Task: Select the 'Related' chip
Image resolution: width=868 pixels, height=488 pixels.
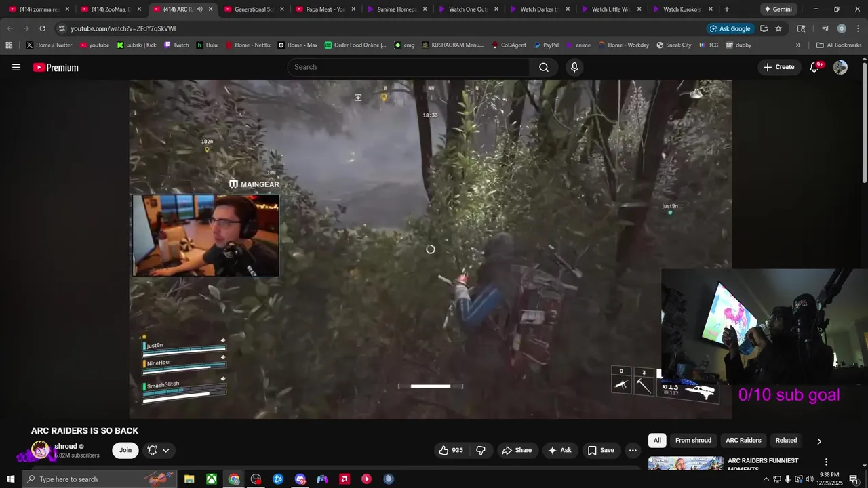Action: [x=786, y=441]
